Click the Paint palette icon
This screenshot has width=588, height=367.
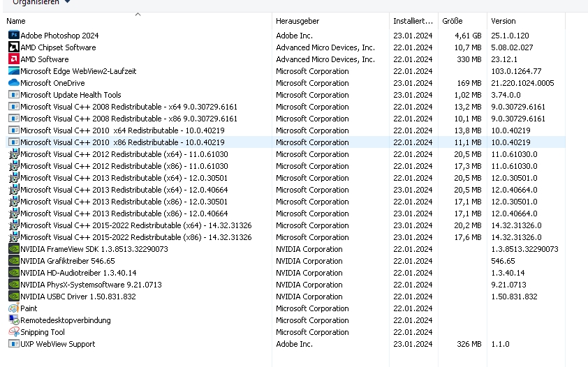13,308
